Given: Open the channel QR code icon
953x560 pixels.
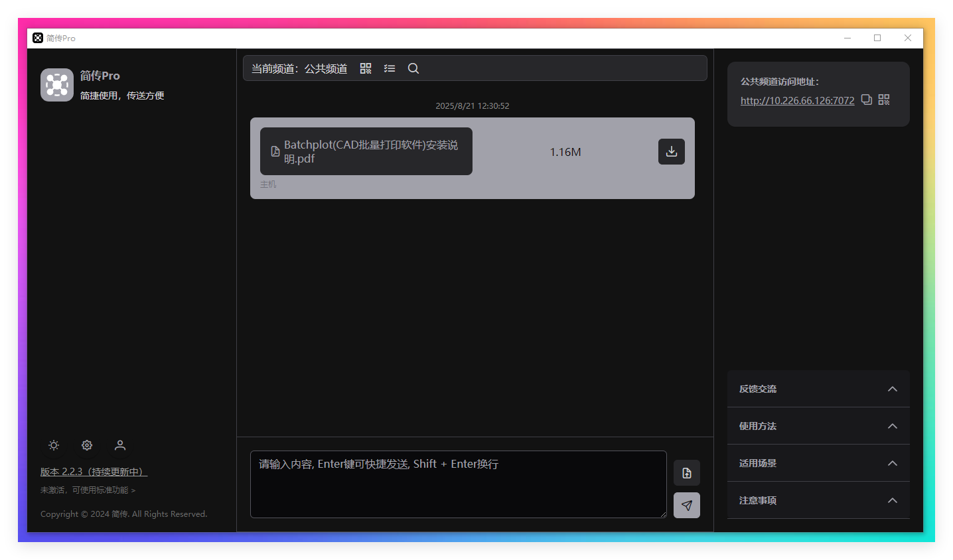Looking at the screenshot, I should [365, 68].
